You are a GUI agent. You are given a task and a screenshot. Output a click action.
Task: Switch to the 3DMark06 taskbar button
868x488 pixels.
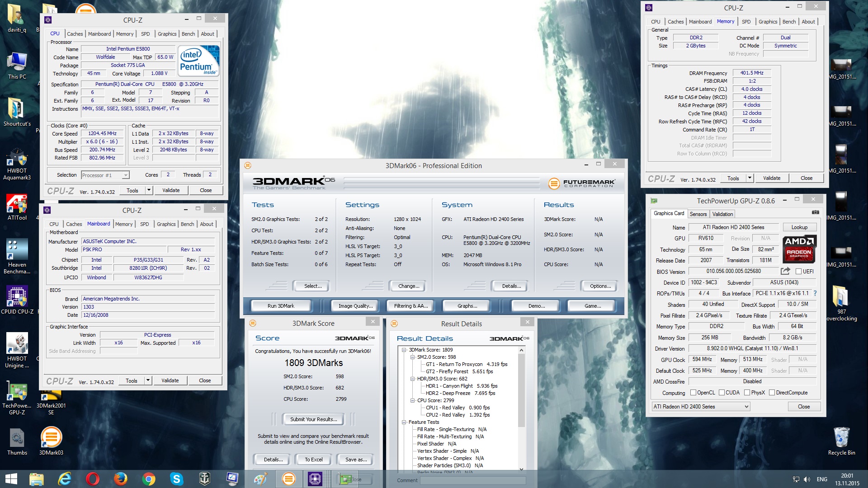tap(288, 479)
